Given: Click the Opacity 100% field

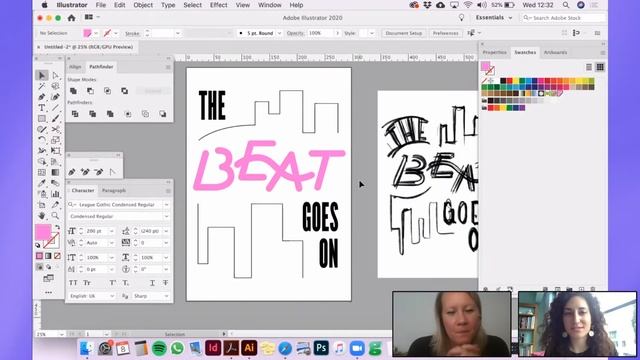Looking at the screenshot, I should click(x=321, y=33).
